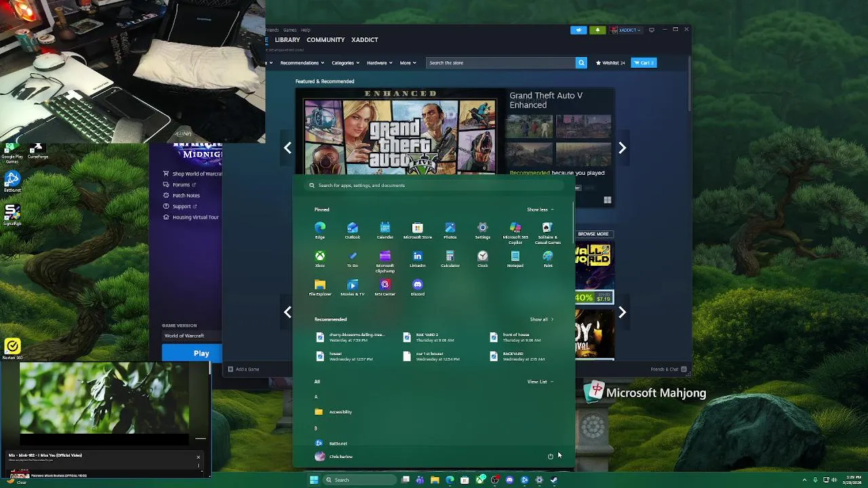Launch Battle.net from All apps list

332,443
